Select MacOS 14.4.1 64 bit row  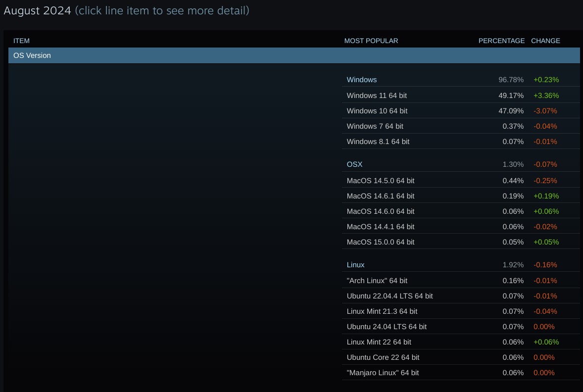tap(461, 226)
